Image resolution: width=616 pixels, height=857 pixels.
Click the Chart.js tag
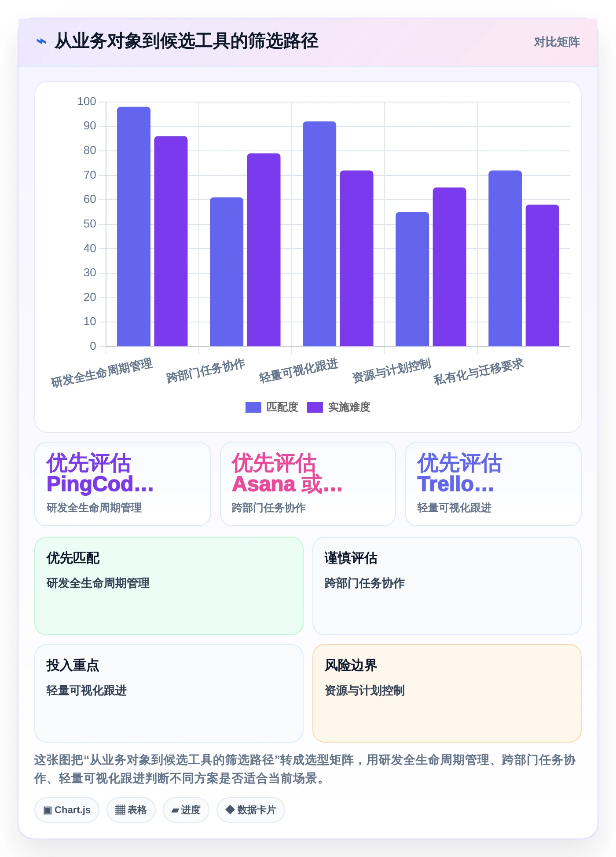(x=67, y=810)
